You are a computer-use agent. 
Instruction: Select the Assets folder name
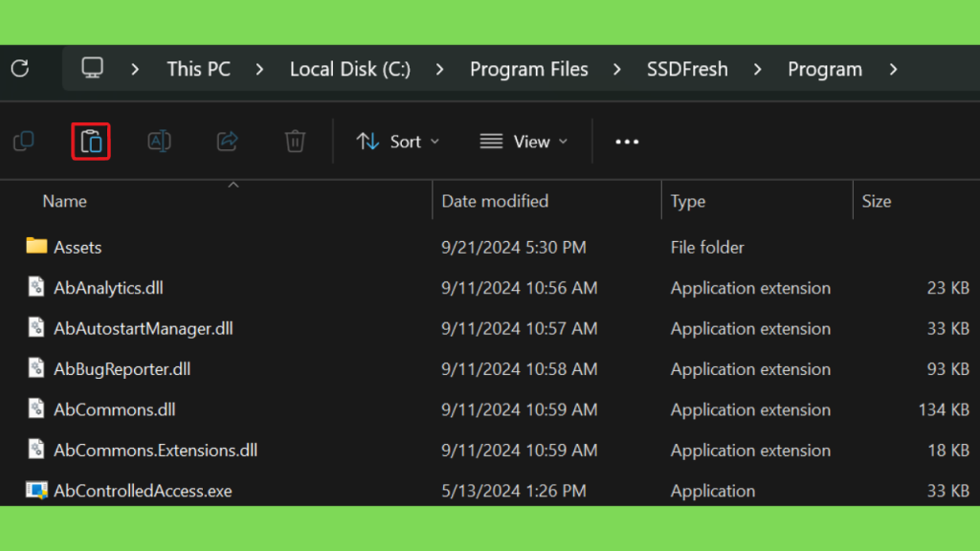click(78, 248)
